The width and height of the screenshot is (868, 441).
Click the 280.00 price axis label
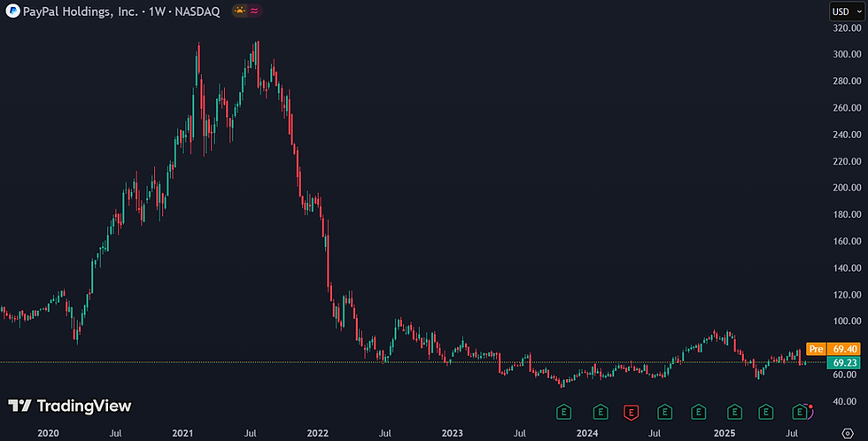[x=847, y=81]
